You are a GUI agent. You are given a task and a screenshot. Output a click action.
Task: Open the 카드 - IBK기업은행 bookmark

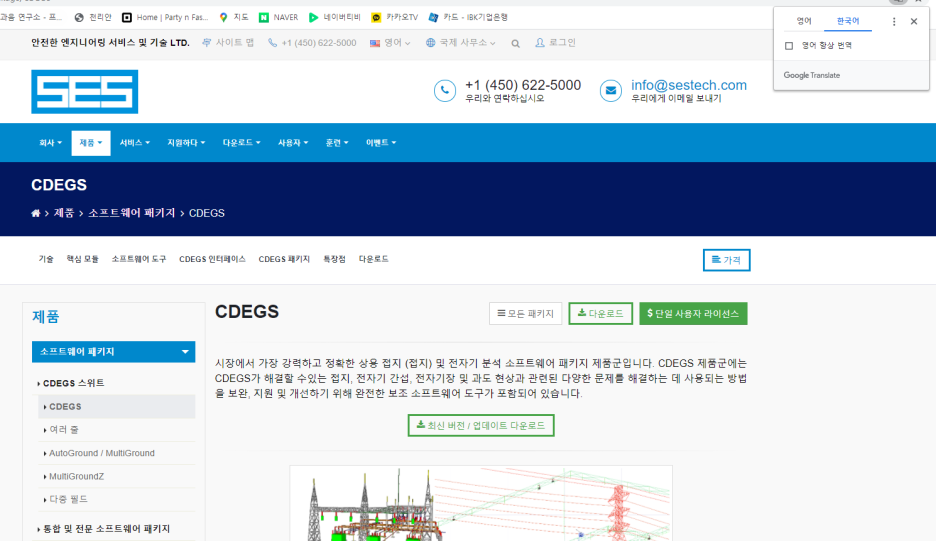point(468,17)
